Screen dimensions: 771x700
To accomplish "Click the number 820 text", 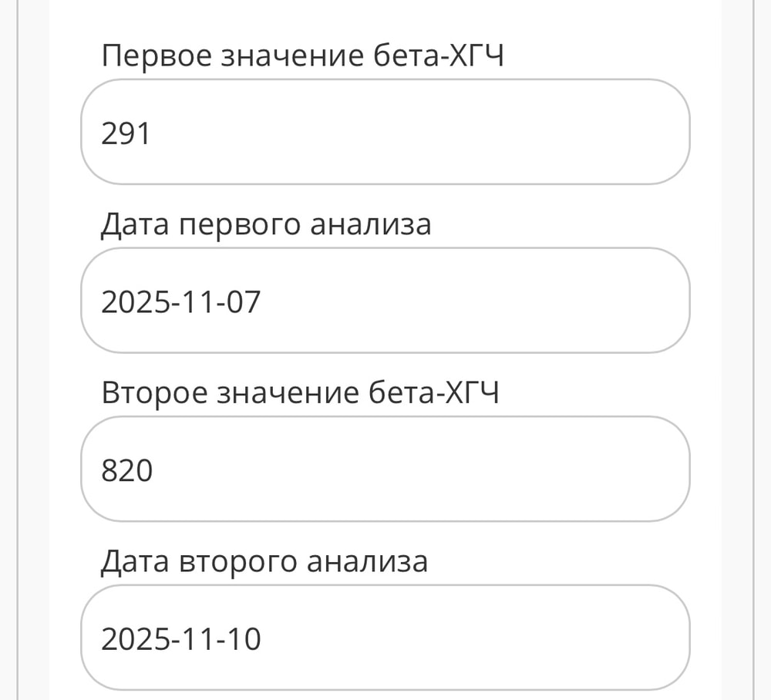I will coord(127,470).
